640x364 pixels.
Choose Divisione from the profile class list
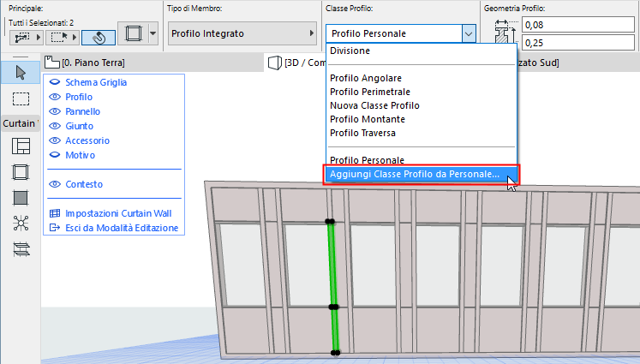pyautogui.click(x=422, y=51)
